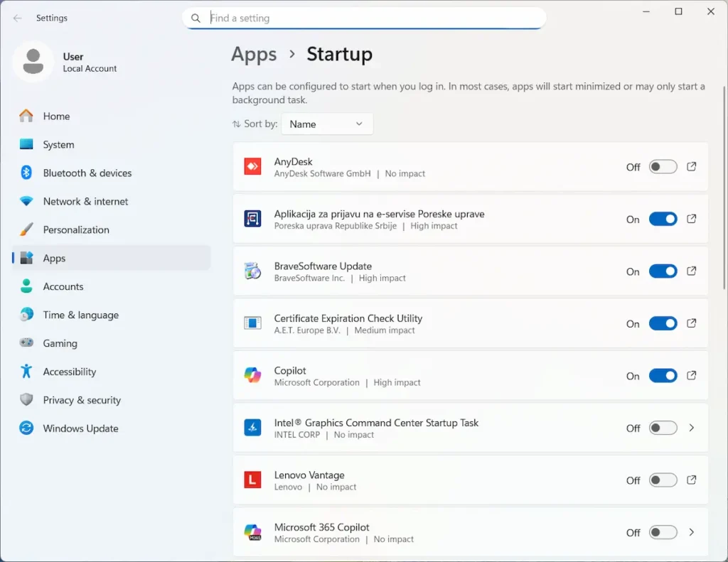728x562 pixels.
Task: Click the User Local Account name
Action: 90,63
